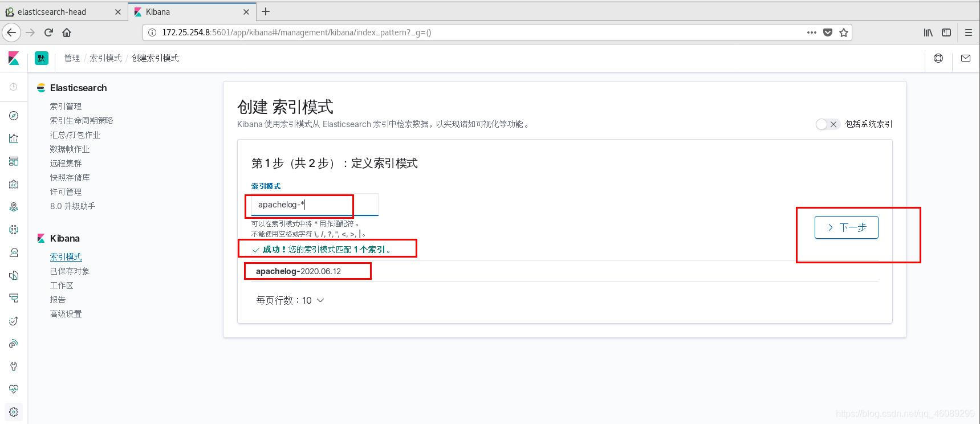Toggle 包括系统索引 switch
Viewport: 980px width, 424px height.
827,124
